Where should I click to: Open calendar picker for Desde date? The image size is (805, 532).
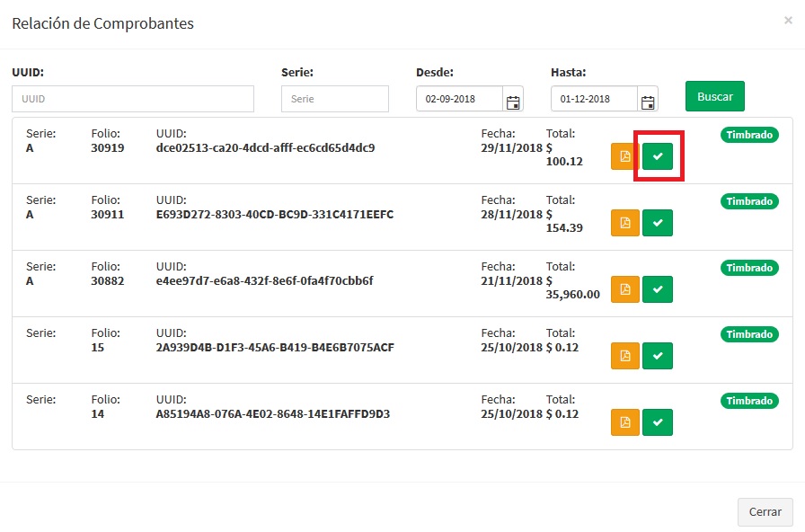513,100
